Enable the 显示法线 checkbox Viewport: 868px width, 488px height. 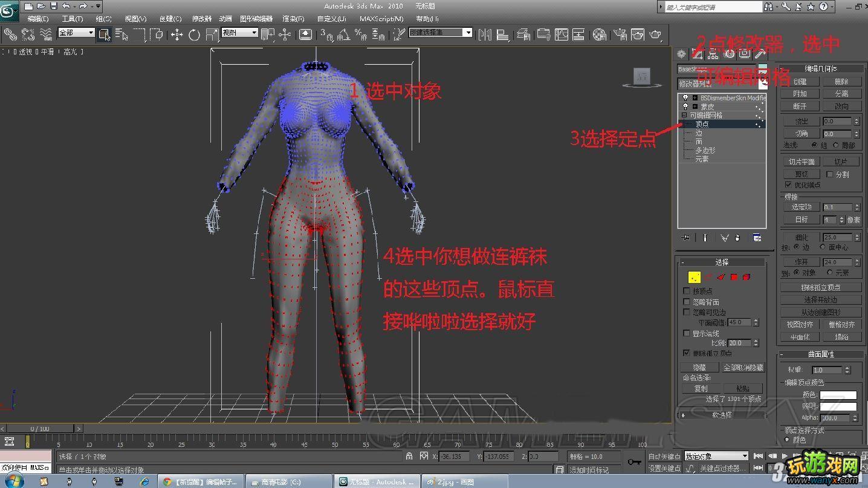687,333
